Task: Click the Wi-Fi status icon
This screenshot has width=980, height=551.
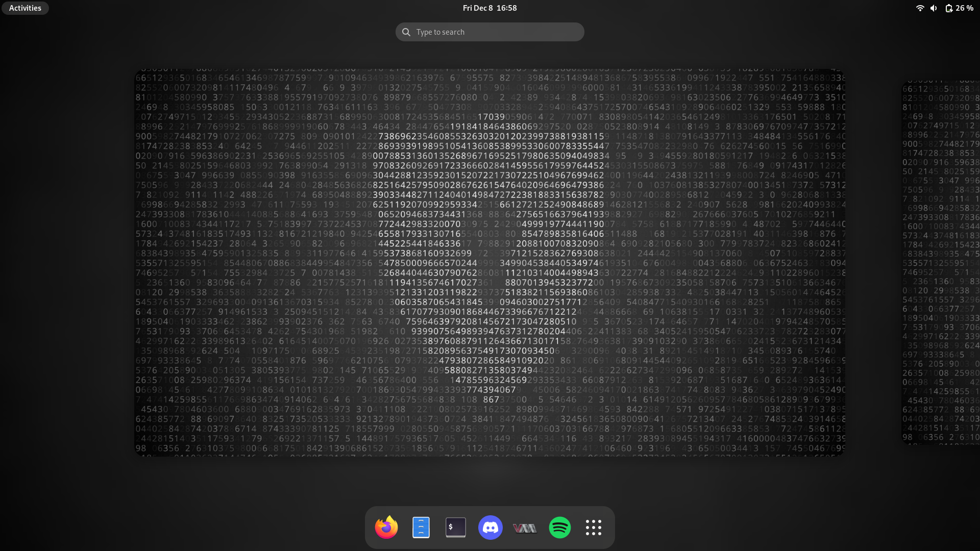Action: click(920, 8)
